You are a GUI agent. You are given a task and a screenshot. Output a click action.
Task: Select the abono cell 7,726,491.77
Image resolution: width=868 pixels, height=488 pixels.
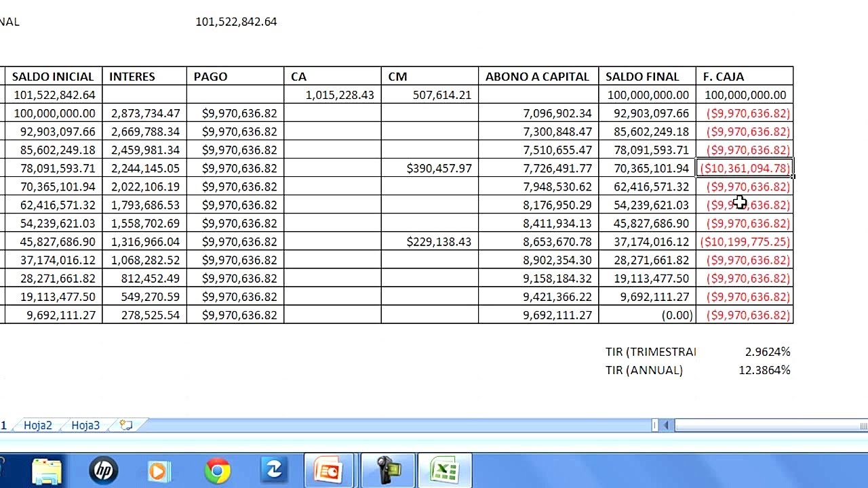tap(538, 168)
